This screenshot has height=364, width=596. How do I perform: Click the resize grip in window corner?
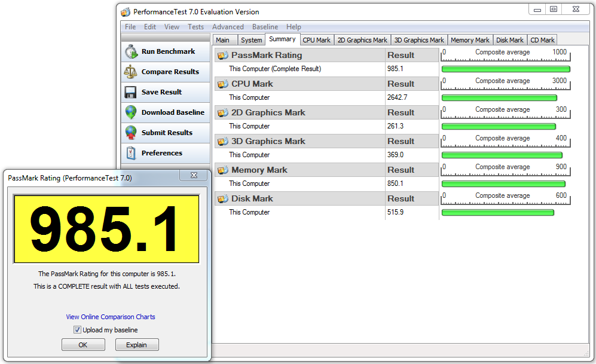(586, 353)
